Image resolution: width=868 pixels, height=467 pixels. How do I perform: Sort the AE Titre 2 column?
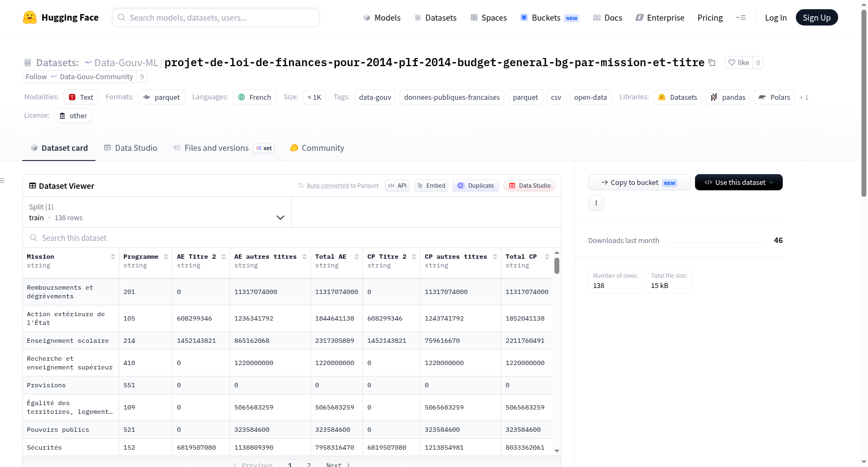click(x=224, y=257)
